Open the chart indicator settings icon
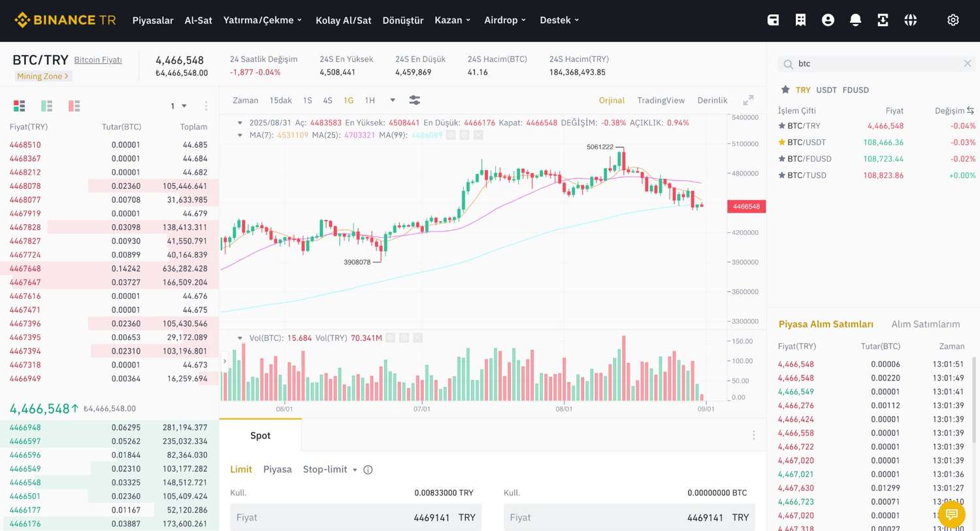Image resolution: width=980 pixels, height=531 pixels. pos(414,100)
